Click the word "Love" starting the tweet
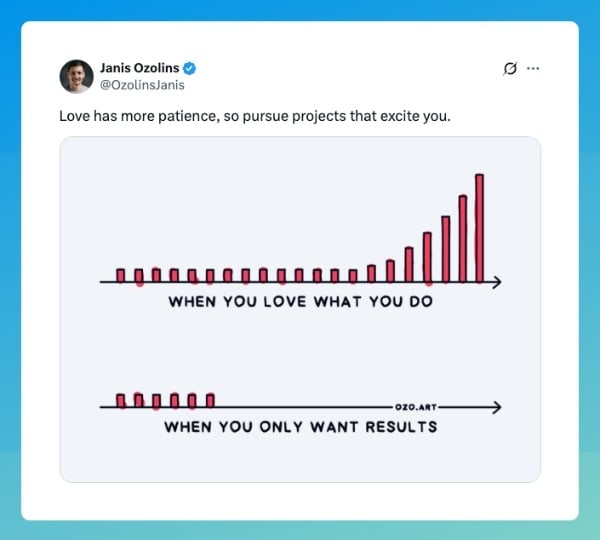Viewport: 600px width, 540px height. click(73, 116)
